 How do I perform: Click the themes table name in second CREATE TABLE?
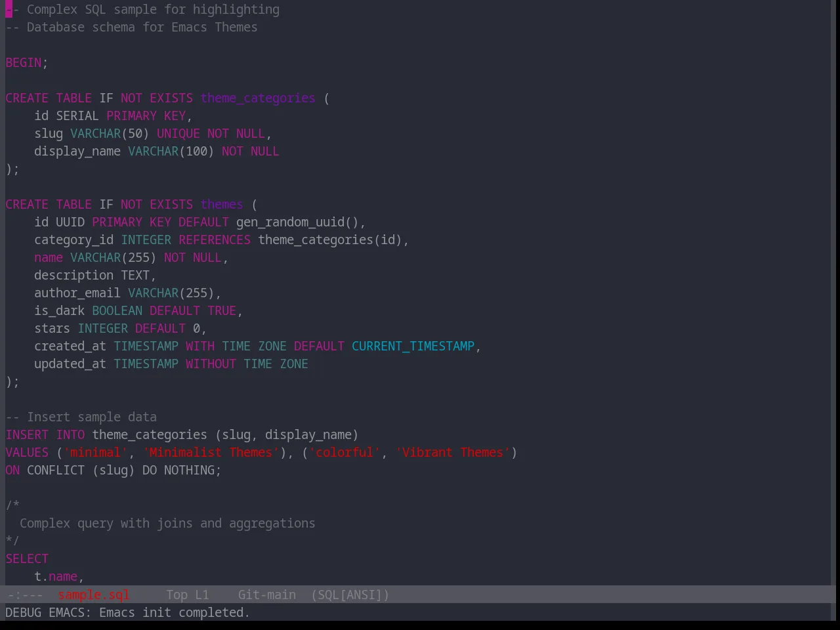222,204
